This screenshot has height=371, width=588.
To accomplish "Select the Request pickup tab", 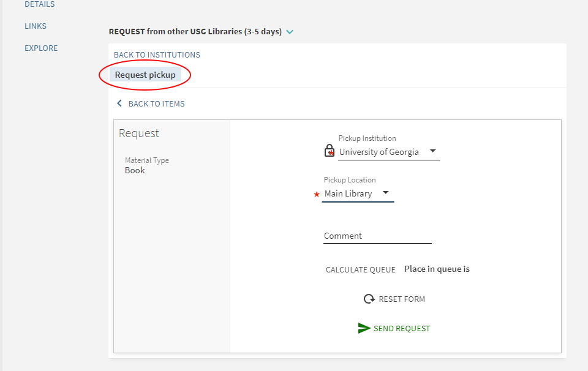I will click(145, 75).
